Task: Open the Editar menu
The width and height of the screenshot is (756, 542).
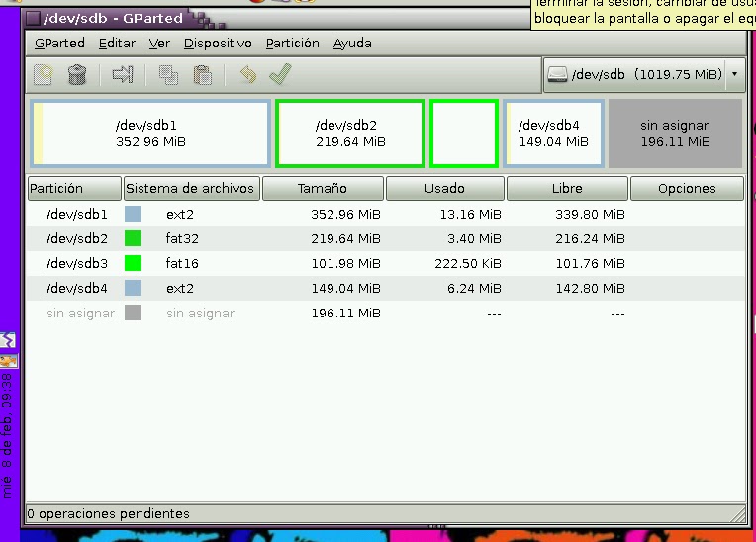Action: (117, 44)
